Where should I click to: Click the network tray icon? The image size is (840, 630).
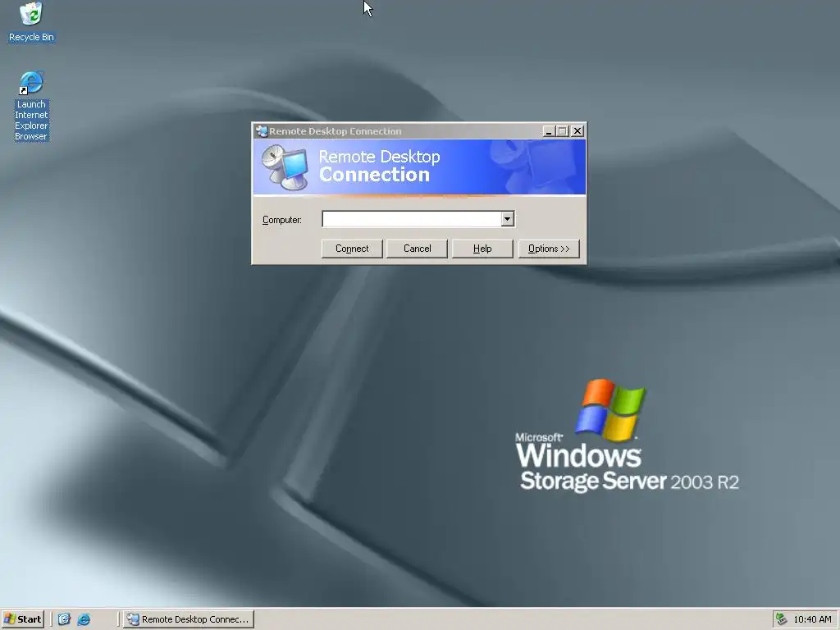tap(782, 619)
